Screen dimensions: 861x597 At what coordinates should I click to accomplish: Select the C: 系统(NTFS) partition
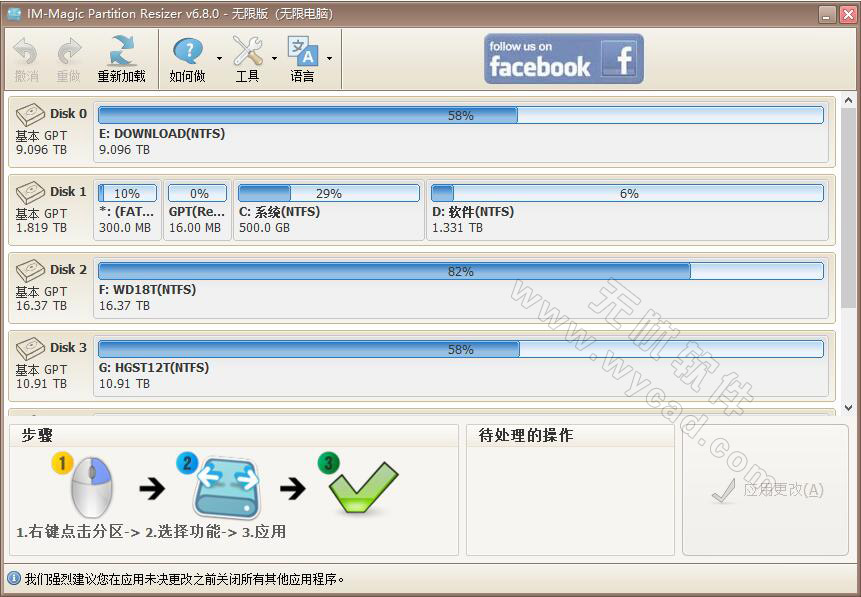coord(329,210)
